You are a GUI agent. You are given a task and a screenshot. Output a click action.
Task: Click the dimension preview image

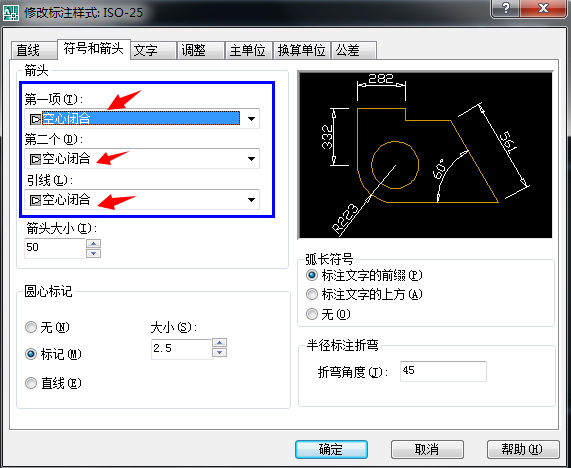click(x=425, y=155)
